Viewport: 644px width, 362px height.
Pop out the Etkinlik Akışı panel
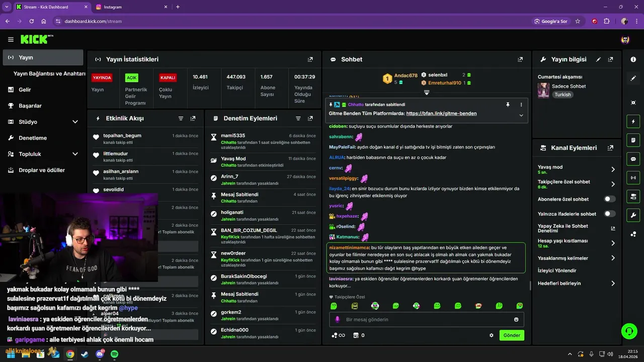point(193,119)
